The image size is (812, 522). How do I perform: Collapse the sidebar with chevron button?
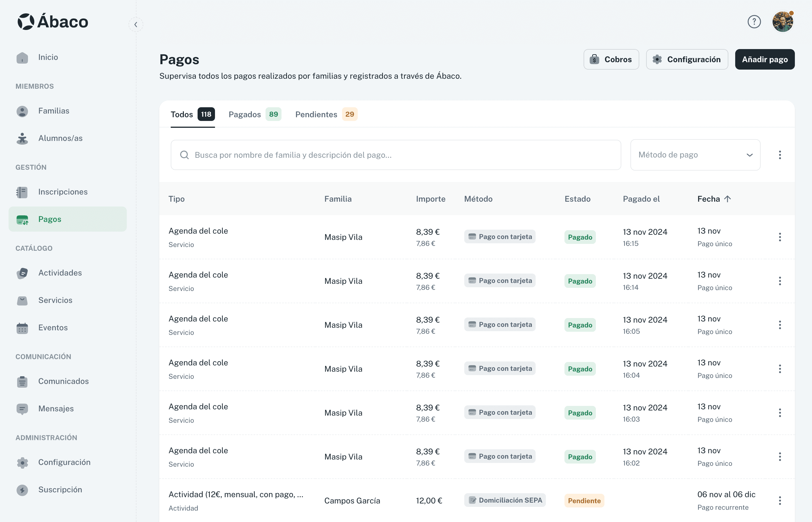(x=136, y=25)
